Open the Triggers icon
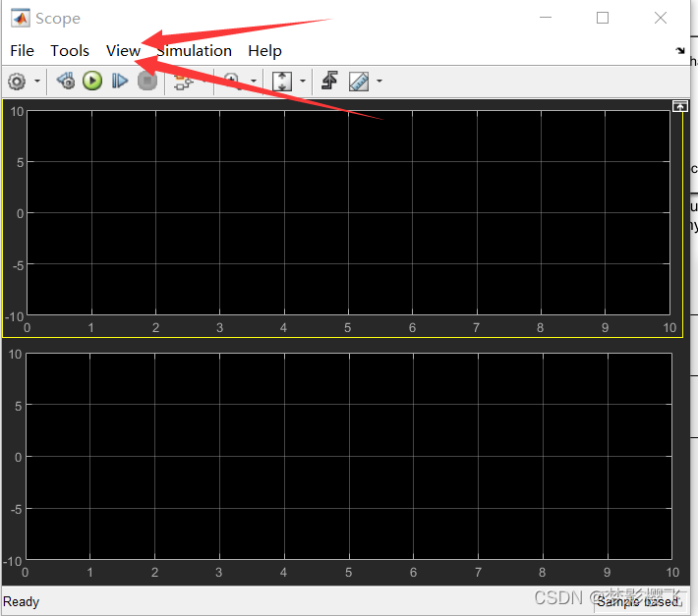698x616 pixels. pyautogui.click(x=330, y=81)
